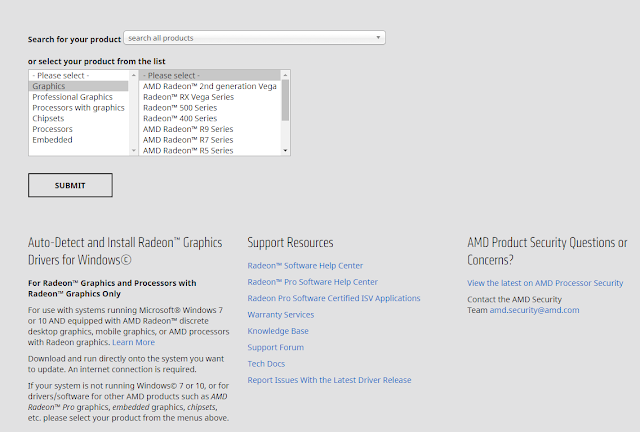This screenshot has height=432, width=640.
Task: Click up arrow of category list scrollbar
Action: (133, 75)
